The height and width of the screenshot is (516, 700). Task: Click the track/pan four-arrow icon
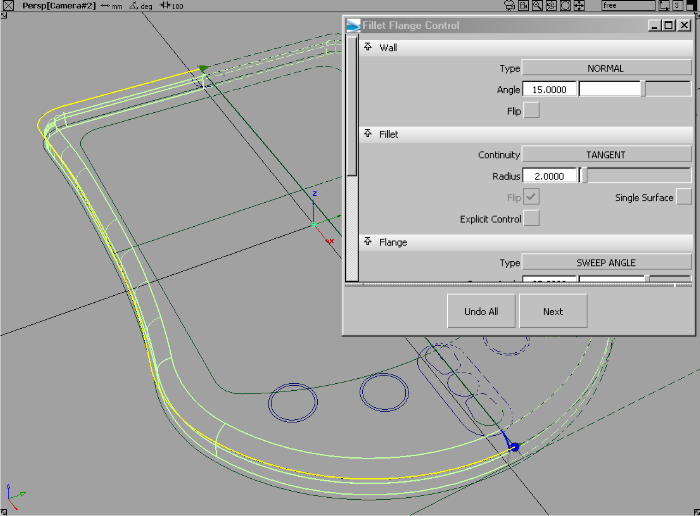point(579,5)
